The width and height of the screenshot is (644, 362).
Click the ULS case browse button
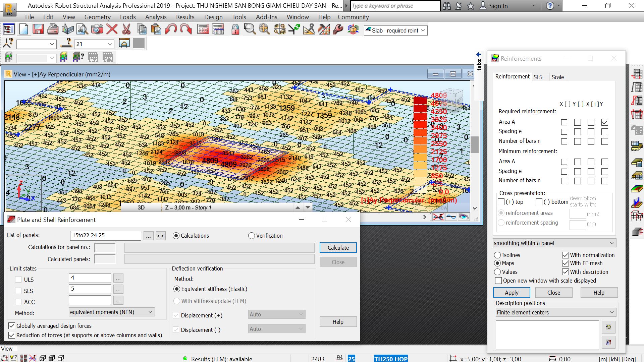(x=118, y=278)
